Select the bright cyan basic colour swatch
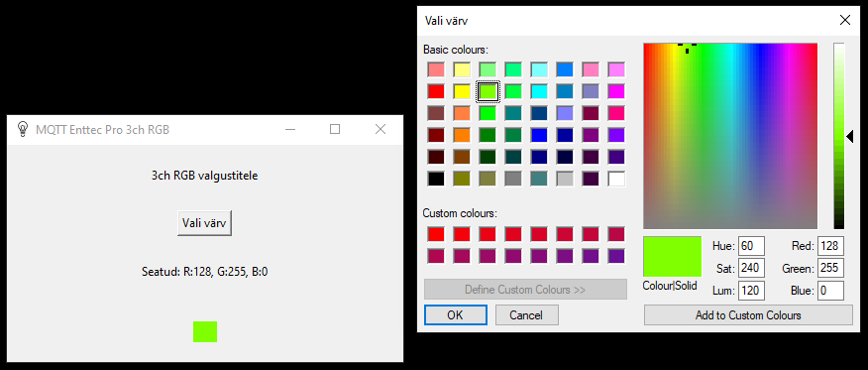The image size is (868, 370). 539,91
